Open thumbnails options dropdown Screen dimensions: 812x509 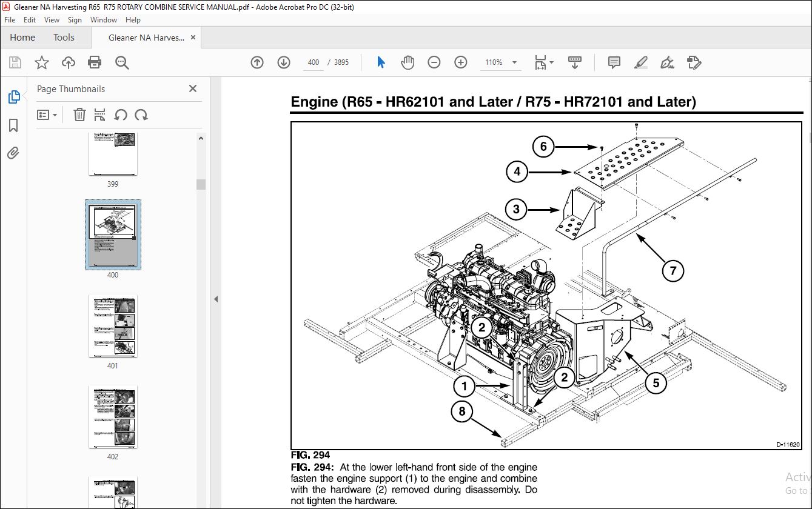pos(47,115)
